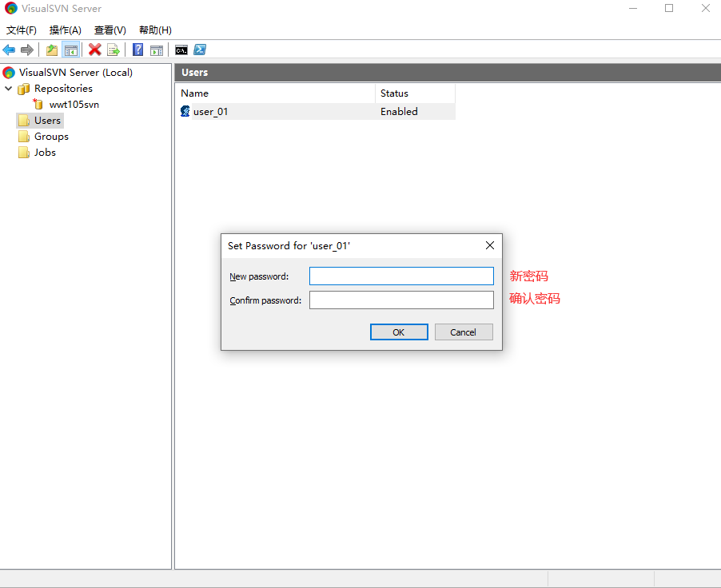Open the 文件(F) menu
Viewport: 721px width, 588px height.
[x=22, y=30]
